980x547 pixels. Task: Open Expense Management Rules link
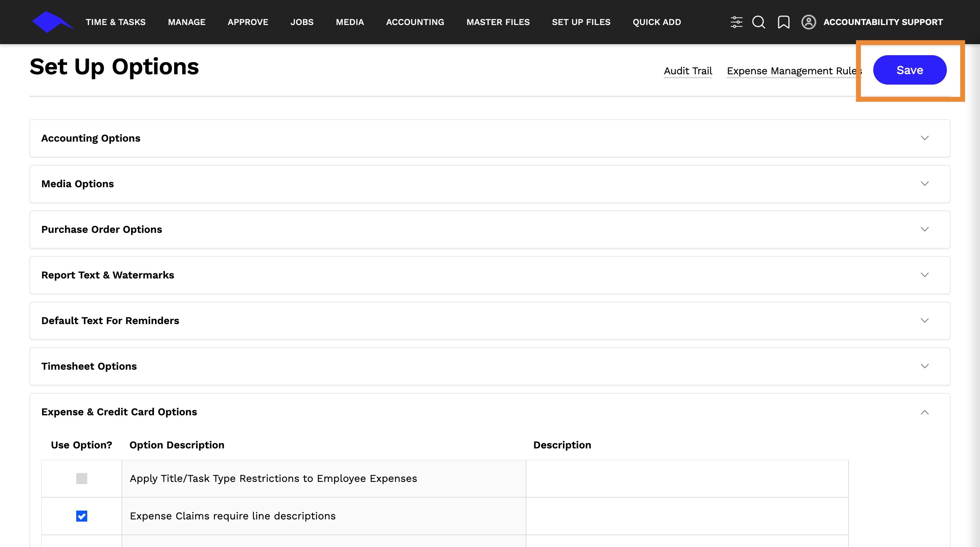pyautogui.click(x=794, y=71)
